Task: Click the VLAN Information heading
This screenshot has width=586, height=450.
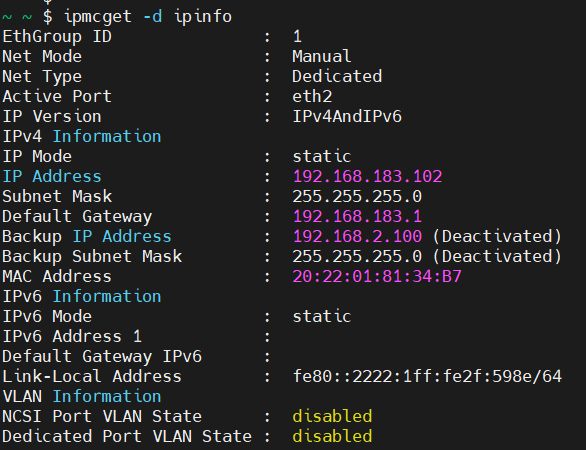Action: pos(82,397)
